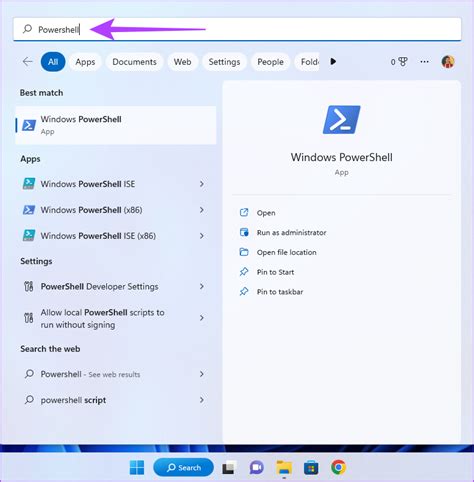The width and height of the screenshot is (474, 482).
Task: Switch to the People filter tab
Action: pos(270,62)
